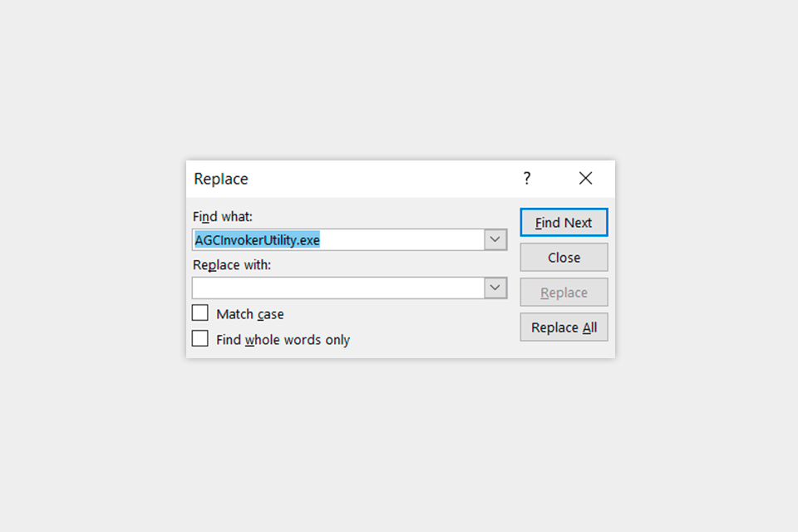Click the disabled Replace button

[564, 292]
